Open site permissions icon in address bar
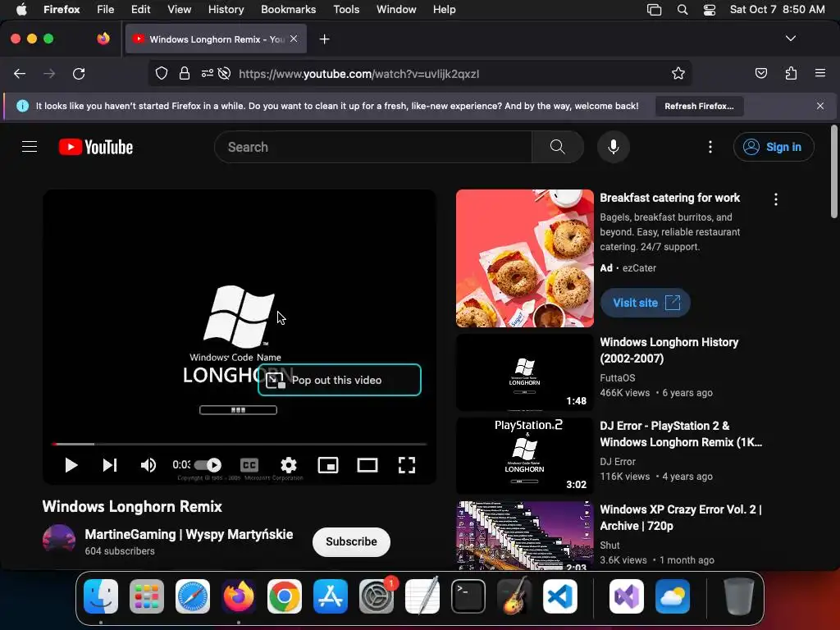840x630 pixels. point(208,73)
